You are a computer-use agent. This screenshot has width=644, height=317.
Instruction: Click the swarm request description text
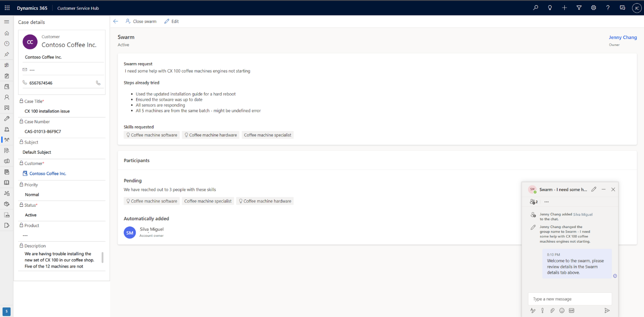tap(187, 71)
